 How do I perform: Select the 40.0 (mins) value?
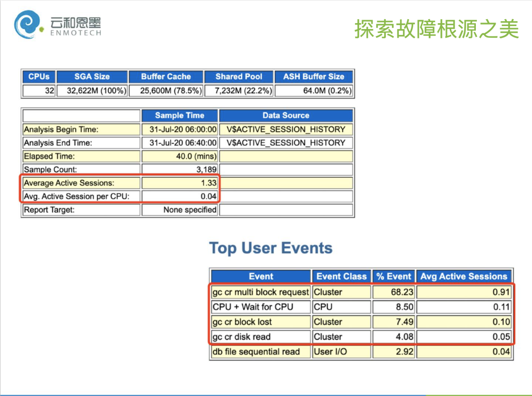tap(179, 156)
